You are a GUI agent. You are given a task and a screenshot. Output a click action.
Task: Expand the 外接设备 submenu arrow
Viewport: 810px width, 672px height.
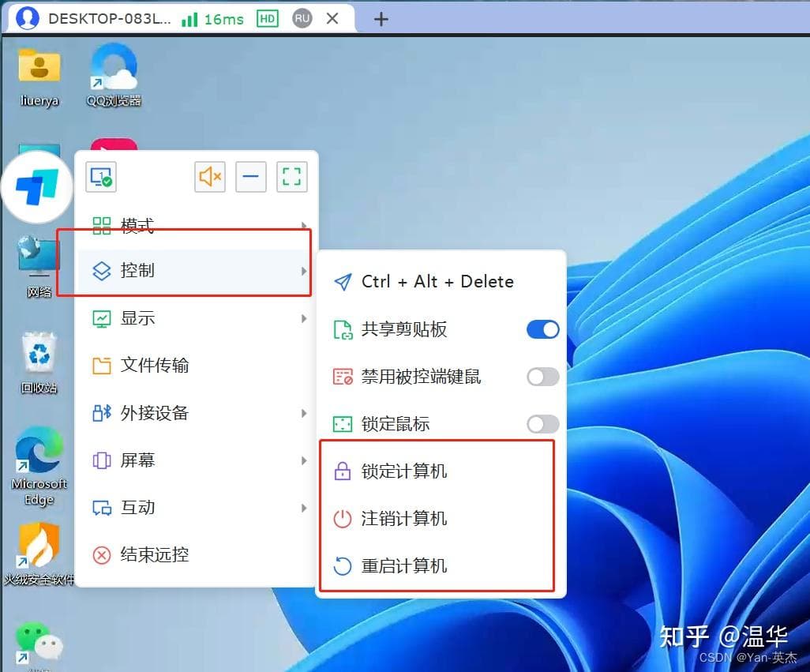[304, 413]
